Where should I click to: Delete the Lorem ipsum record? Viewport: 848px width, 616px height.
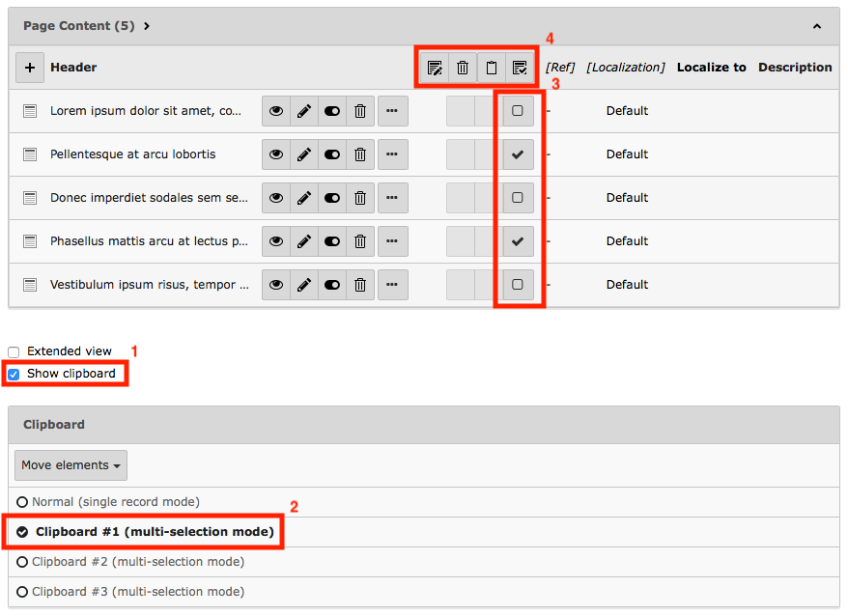(360, 111)
